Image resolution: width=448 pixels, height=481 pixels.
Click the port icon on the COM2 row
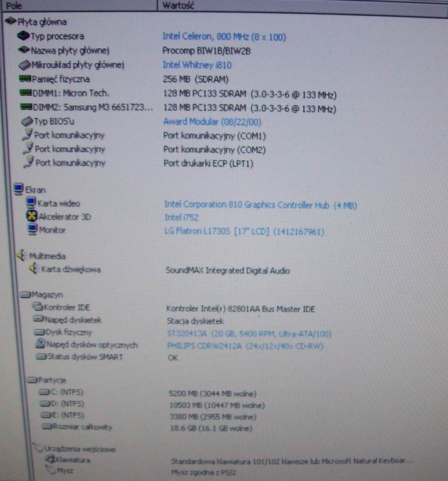[x=28, y=148]
